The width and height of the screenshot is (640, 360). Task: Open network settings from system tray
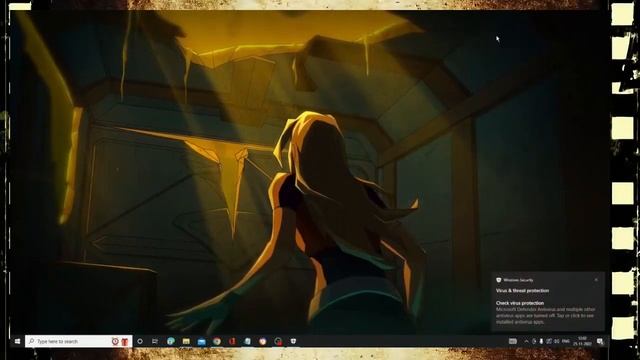(x=549, y=341)
